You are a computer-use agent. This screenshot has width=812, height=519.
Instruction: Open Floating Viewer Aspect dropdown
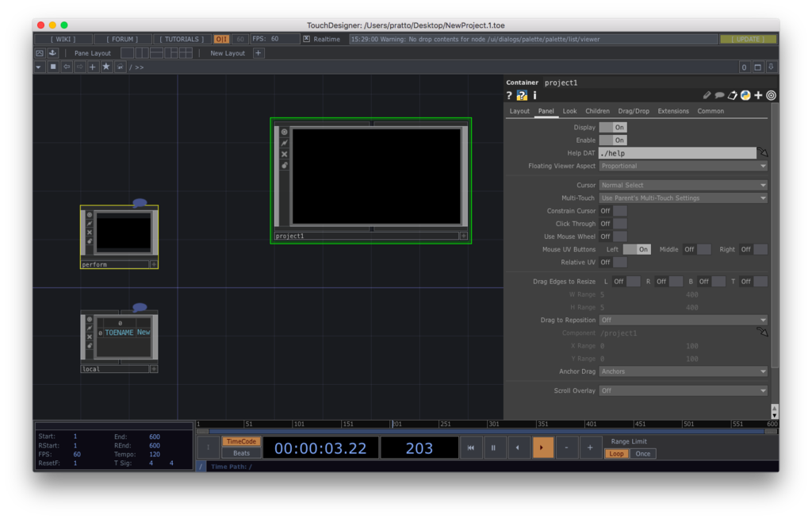pyautogui.click(x=683, y=166)
